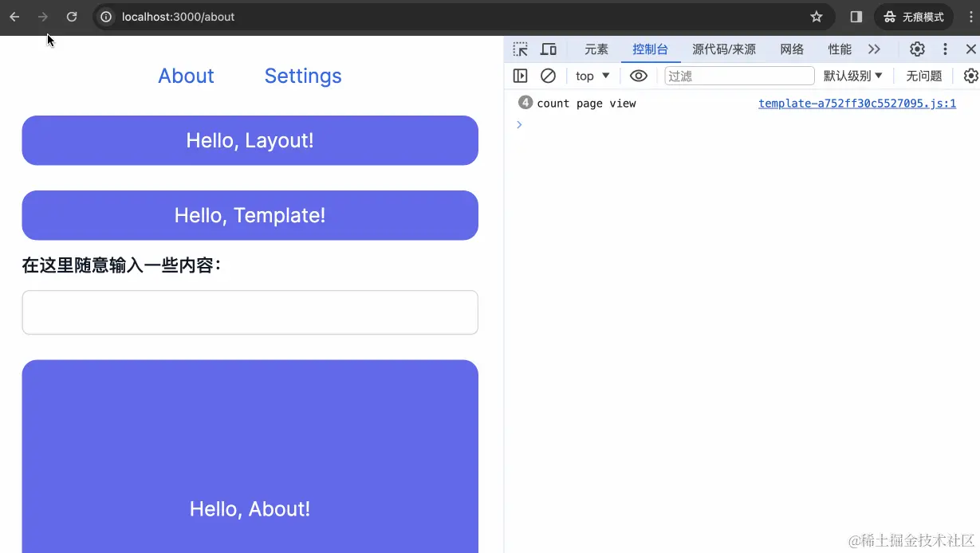The image size is (980, 553).
Task: Click the browser forward arrow
Action: click(x=43, y=17)
